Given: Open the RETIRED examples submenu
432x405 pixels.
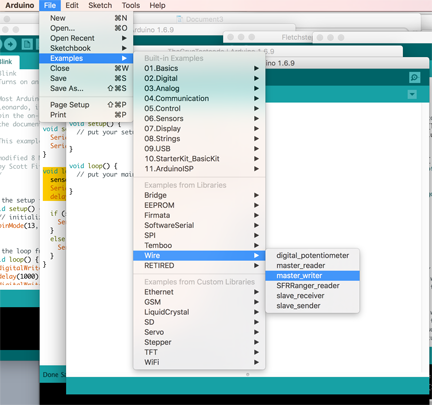Looking at the screenshot, I should coord(199,265).
